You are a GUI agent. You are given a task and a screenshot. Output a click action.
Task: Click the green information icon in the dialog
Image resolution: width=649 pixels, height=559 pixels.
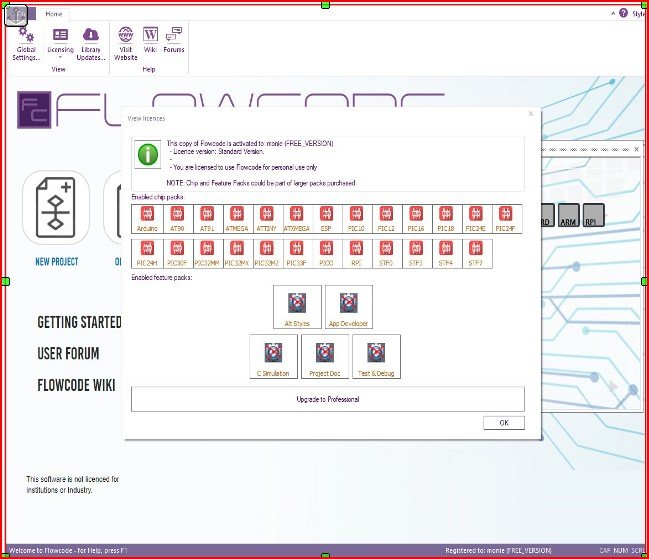coord(148,154)
